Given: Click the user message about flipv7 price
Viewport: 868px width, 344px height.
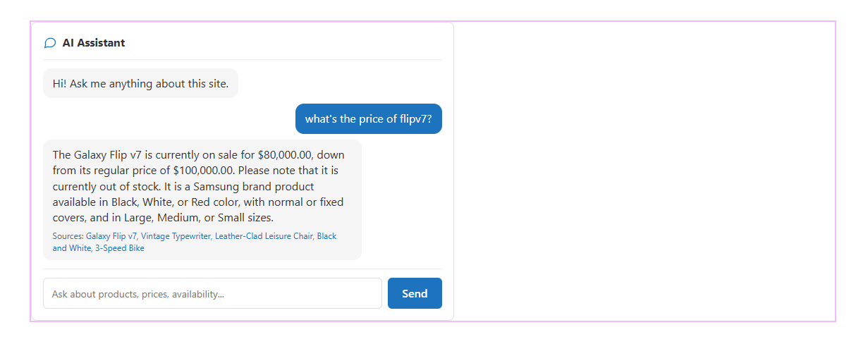Looking at the screenshot, I should (x=368, y=119).
